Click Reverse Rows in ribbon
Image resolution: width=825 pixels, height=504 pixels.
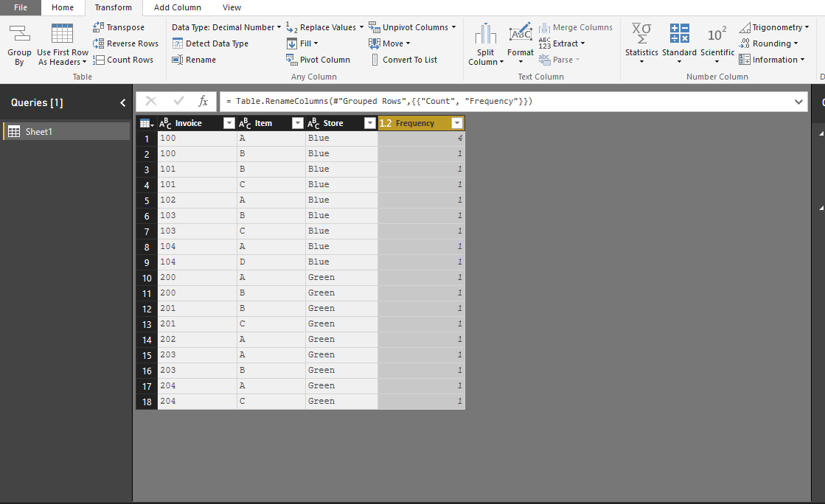pos(125,43)
